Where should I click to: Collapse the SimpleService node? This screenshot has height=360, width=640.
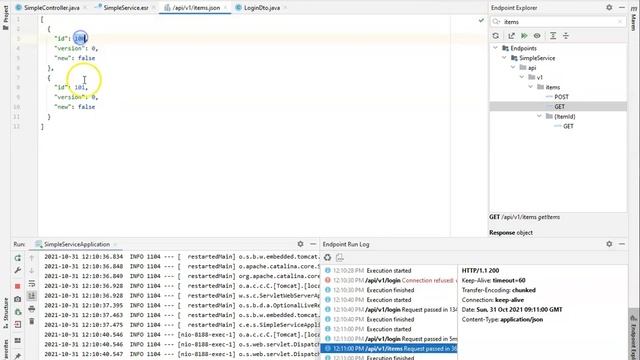tap(504, 58)
